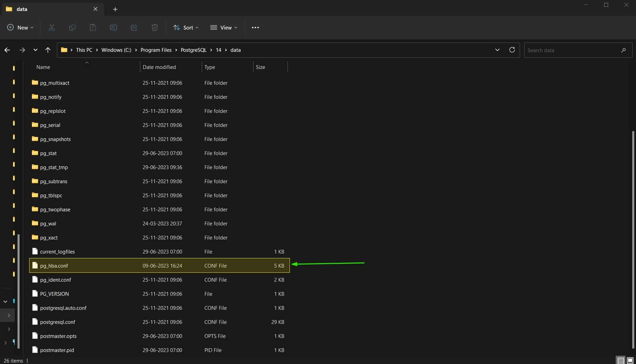Open the Sort dropdown
The width and height of the screenshot is (636, 364).
[x=186, y=27]
